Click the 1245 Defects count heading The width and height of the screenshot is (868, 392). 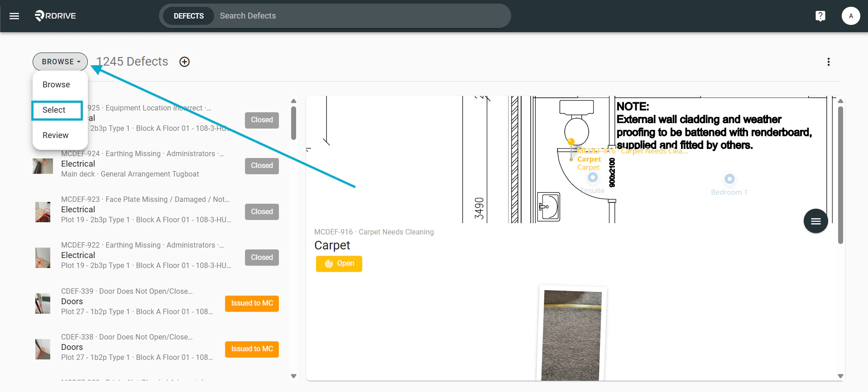click(x=132, y=62)
